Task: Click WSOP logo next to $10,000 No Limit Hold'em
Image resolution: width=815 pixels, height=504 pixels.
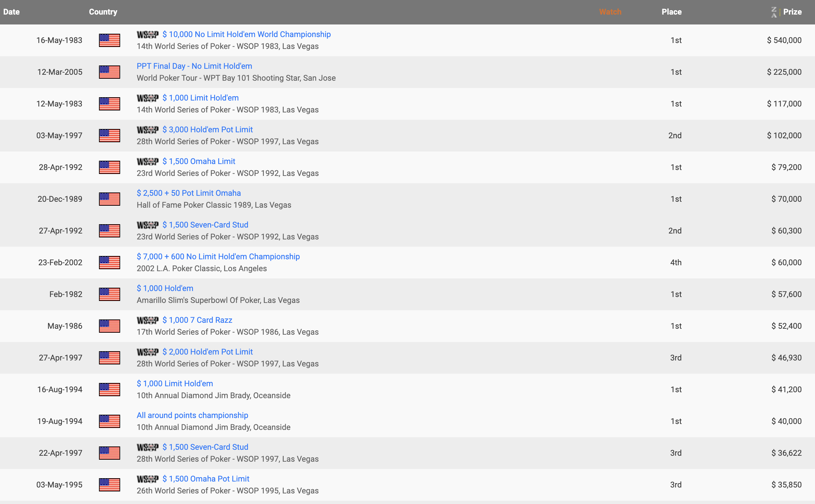Action: 147,34
